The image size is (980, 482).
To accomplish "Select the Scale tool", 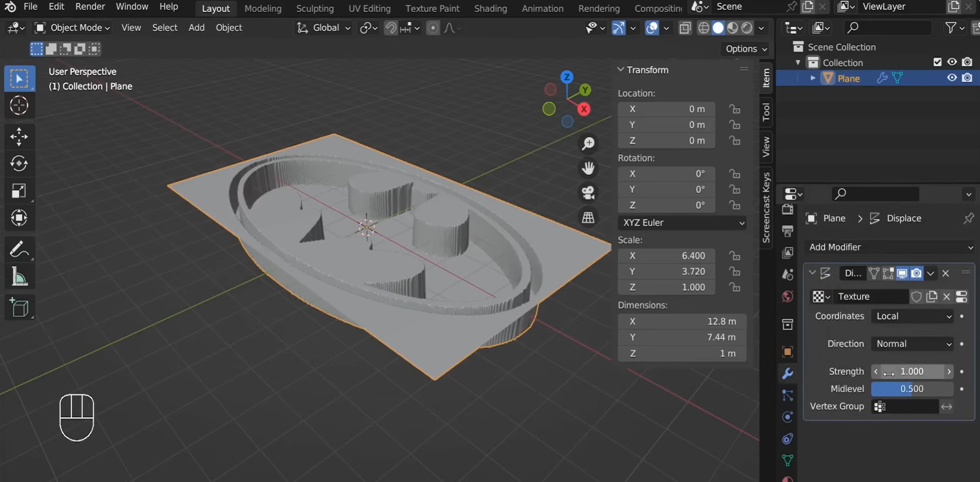I will [19, 191].
